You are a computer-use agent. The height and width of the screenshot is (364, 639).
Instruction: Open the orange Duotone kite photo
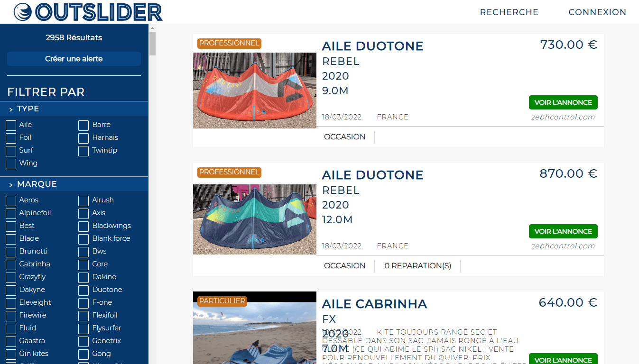click(255, 90)
